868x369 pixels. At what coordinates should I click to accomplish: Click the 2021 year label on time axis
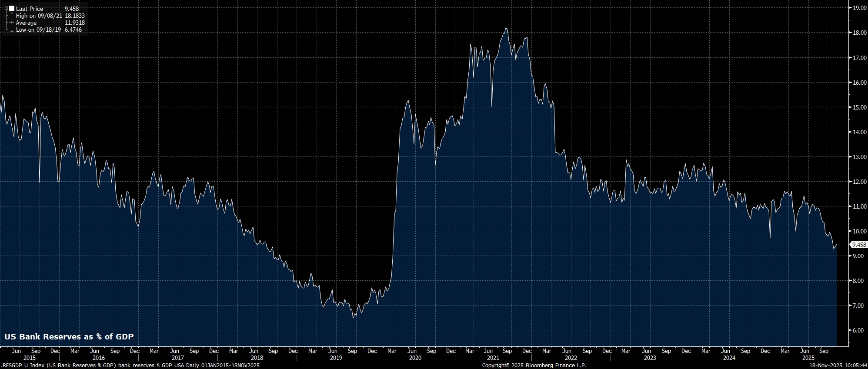click(x=493, y=358)
